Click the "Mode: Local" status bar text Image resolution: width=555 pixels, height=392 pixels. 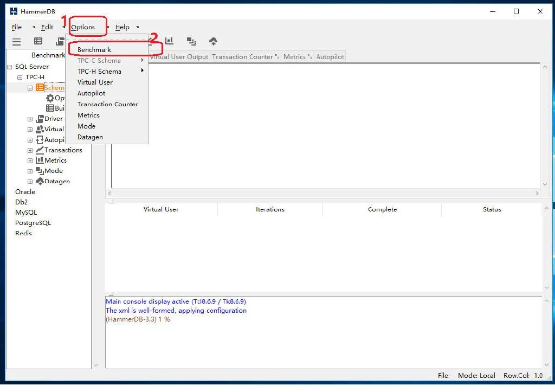476,376
